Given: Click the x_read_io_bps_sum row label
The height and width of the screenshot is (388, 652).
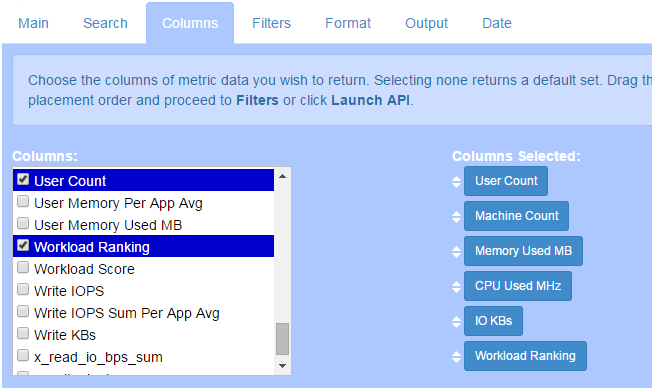Looking at the screenshot, I should (98, 357).
